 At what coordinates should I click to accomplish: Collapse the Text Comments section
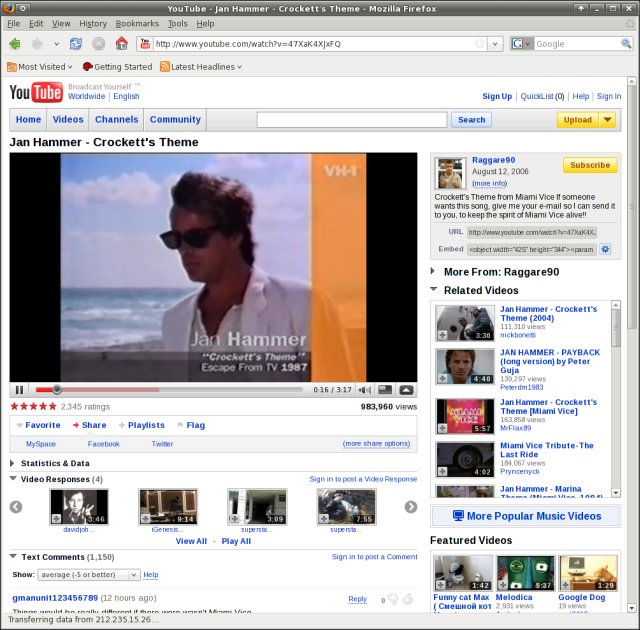coord(14,556)
